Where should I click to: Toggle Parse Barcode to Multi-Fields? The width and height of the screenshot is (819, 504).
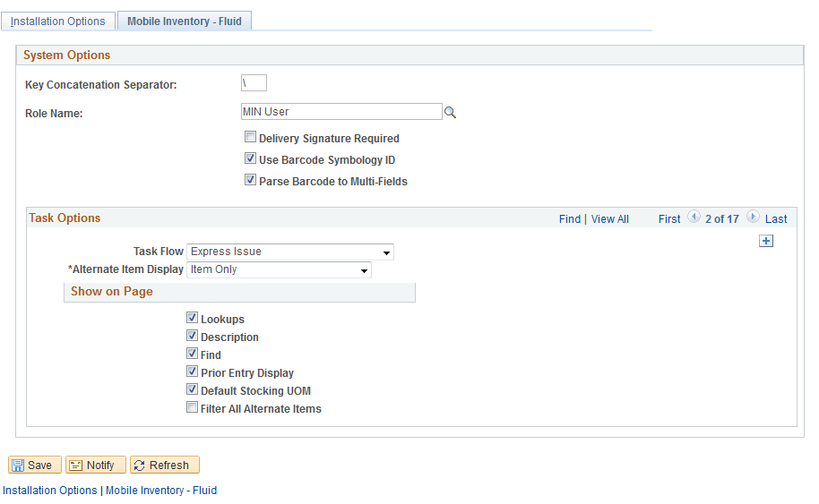tap(251, 180)
